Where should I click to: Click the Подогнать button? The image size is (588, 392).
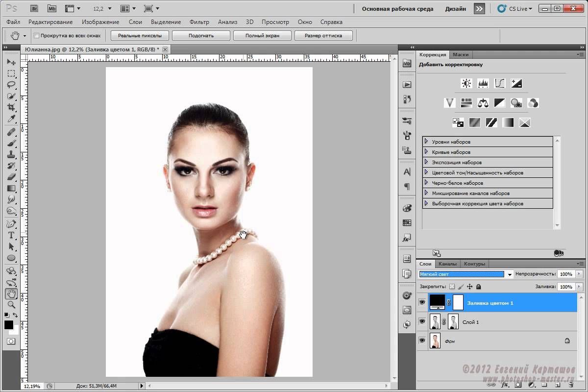[201, 36]
